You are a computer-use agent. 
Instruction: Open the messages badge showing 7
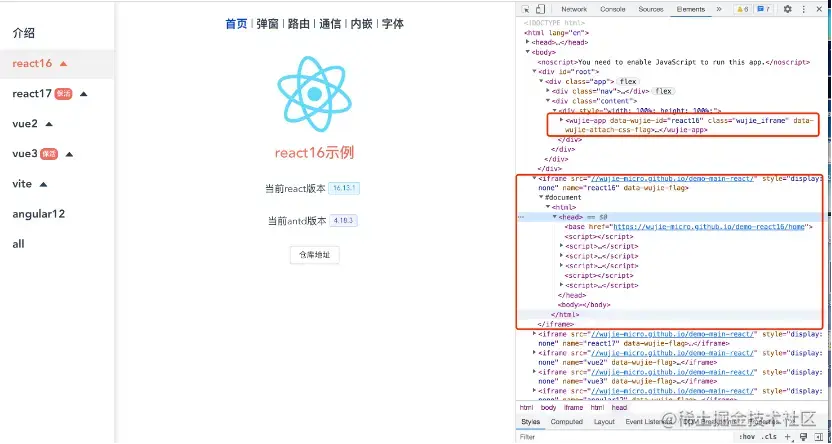(764, 9)
